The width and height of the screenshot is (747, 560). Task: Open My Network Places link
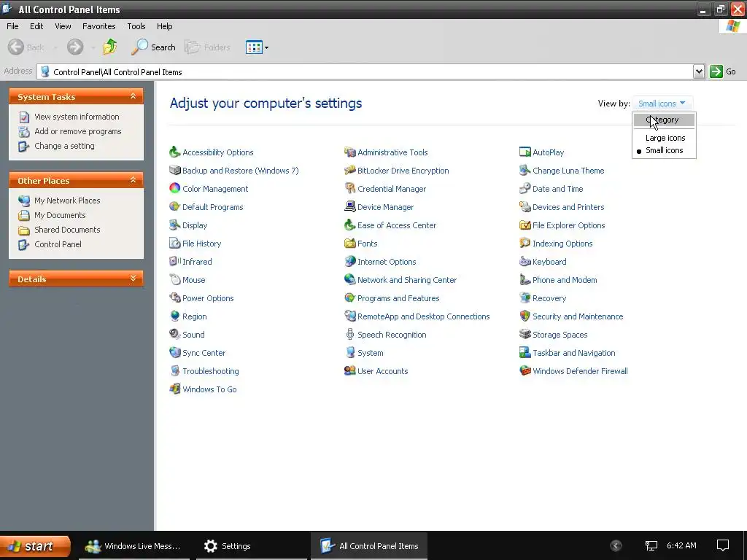tap(67, 201)
